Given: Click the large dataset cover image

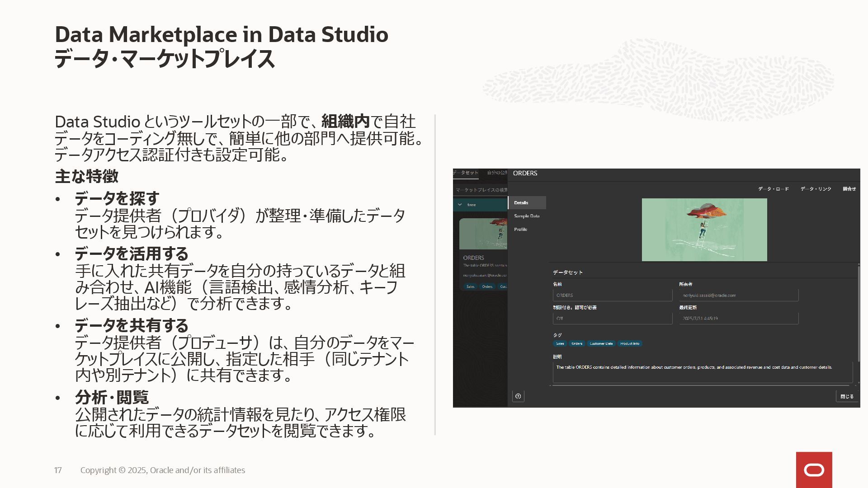Looking at the screenshot, I should pyautogui.click(x=704, y=230).
